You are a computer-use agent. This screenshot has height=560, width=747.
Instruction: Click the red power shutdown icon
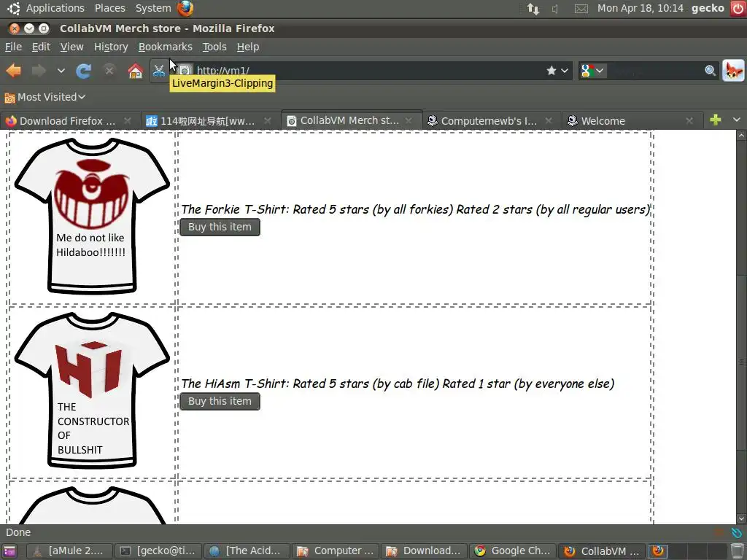[x=738, y=8]
